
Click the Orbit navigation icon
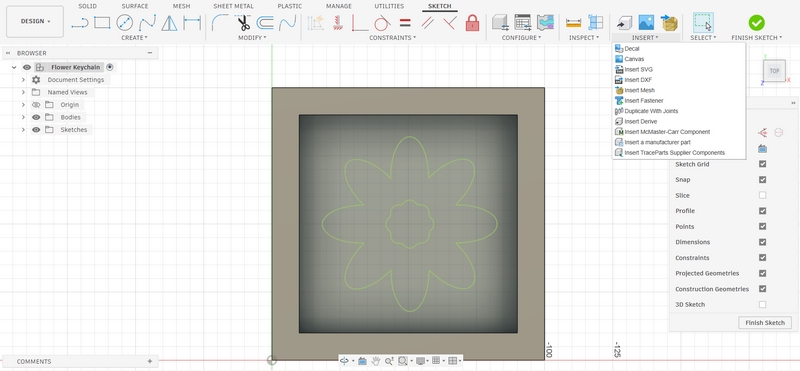344,361
